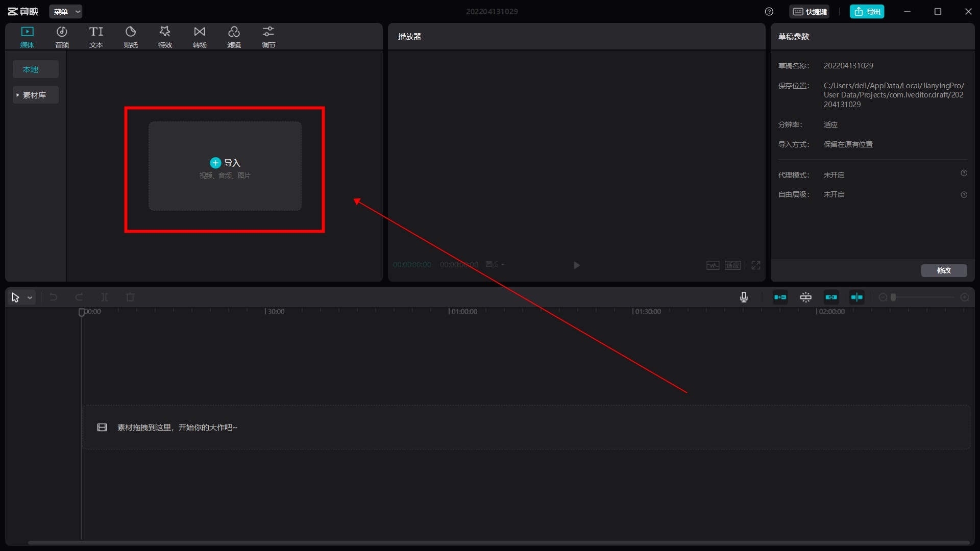Select the 本地 local media tab
The image size is (980, 551).
coord(31,69)
